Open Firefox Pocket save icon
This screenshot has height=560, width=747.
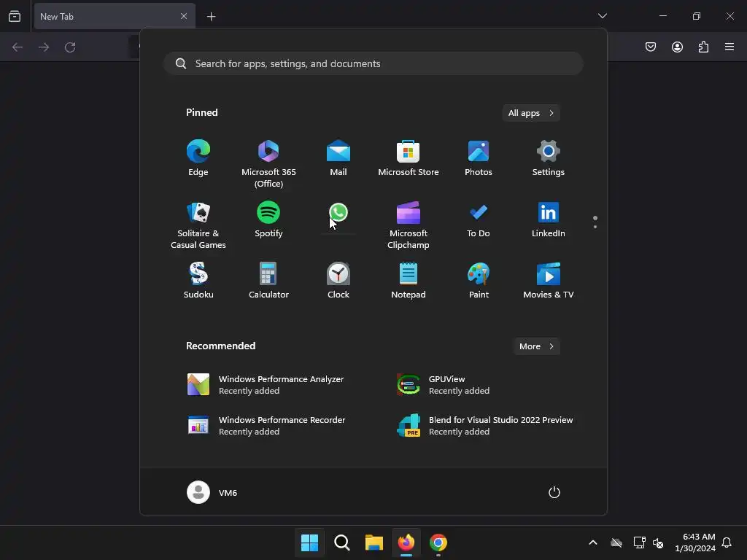coord(651,47)
